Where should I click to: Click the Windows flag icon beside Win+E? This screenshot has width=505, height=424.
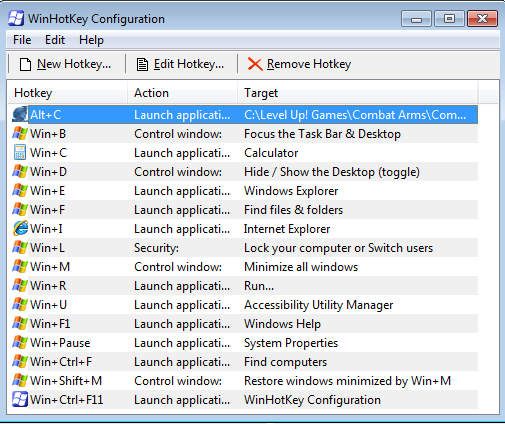coord(20,191)
